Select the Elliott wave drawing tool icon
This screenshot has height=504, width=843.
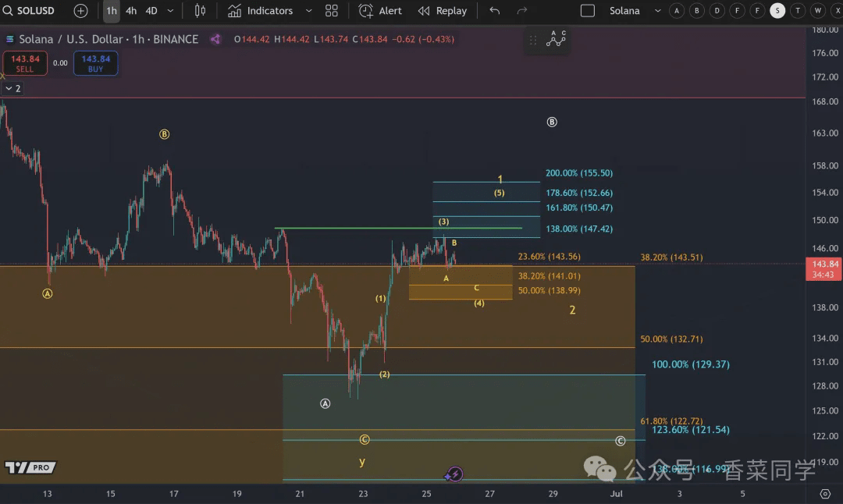(x=556, y=39)
